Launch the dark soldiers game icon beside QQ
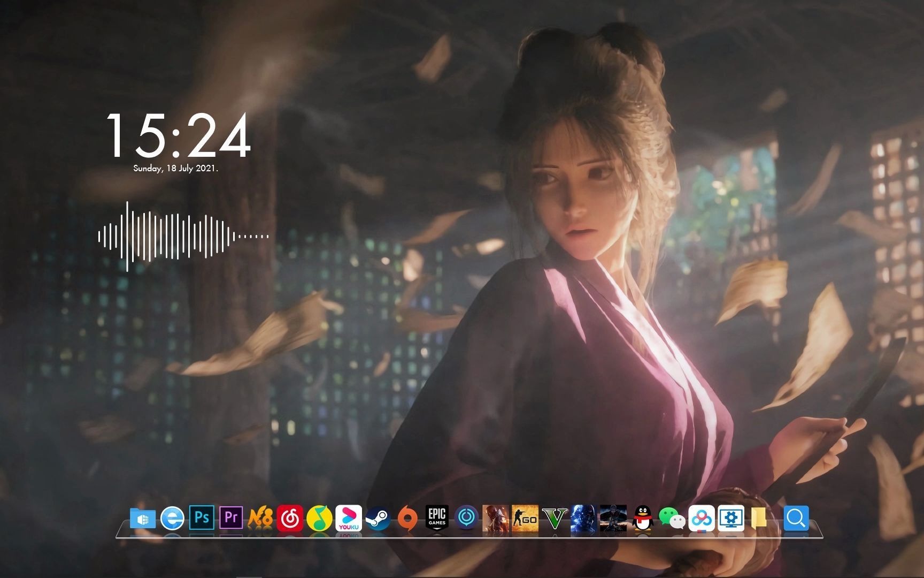The height and width of the screenshot is (578, 924). [x=613, y=518]
